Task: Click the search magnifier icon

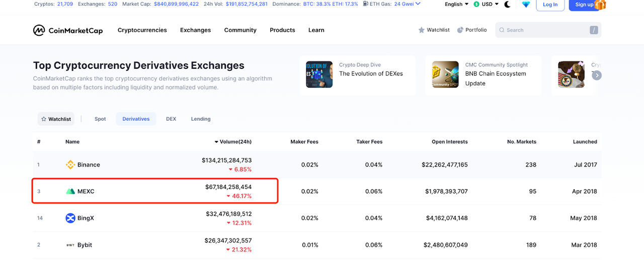Action: pyautogui.click(x=502, y=30)
